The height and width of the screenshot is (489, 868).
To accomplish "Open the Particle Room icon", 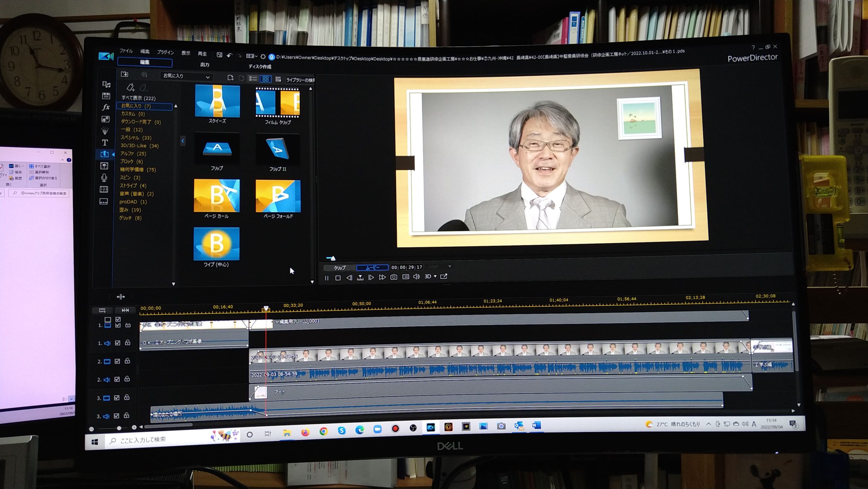I will tap(105, 131).
